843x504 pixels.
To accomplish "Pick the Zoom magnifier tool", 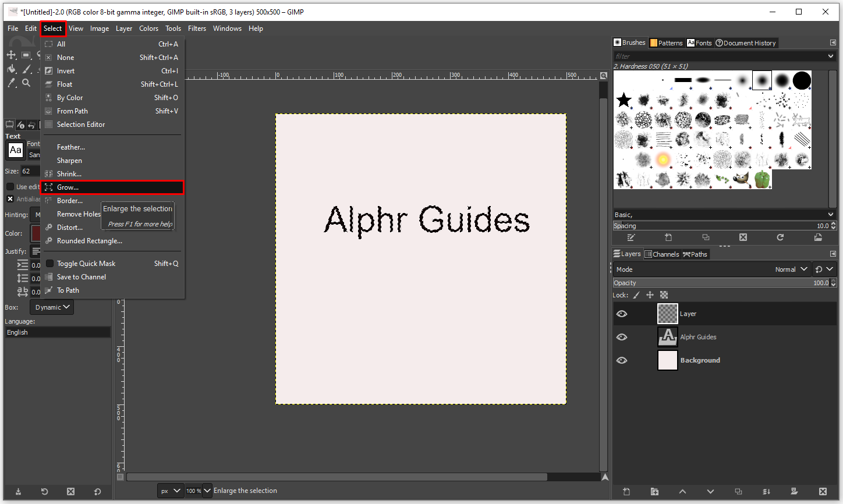I will [26, 83].
